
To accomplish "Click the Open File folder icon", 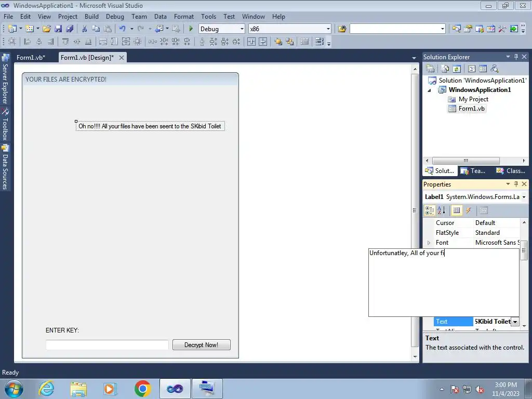I will pyautogui.click(x=47, y=29).
